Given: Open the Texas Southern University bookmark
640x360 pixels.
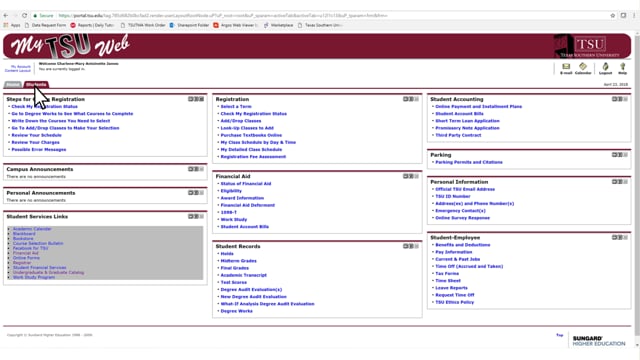Looking at the screenshot, I should pos(320,25).
